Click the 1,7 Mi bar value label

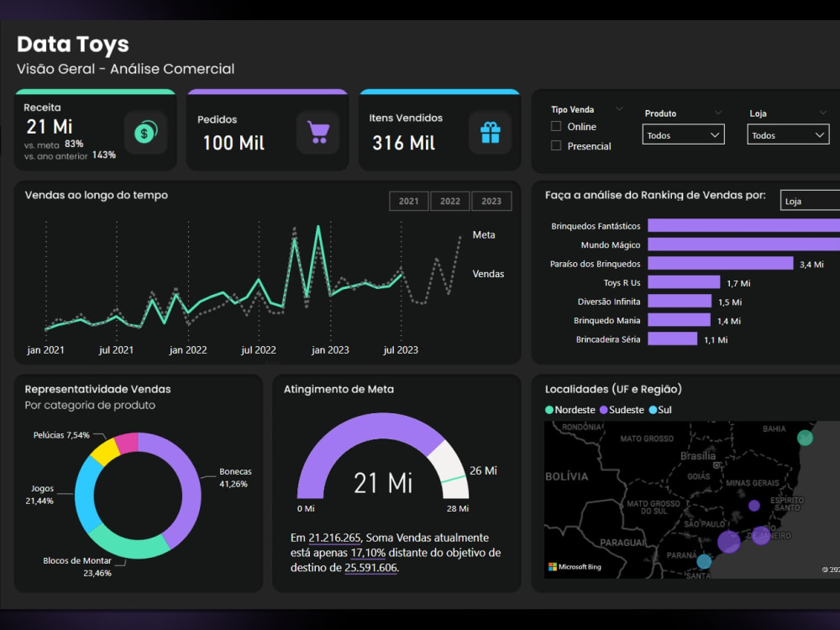click(738, 283)
